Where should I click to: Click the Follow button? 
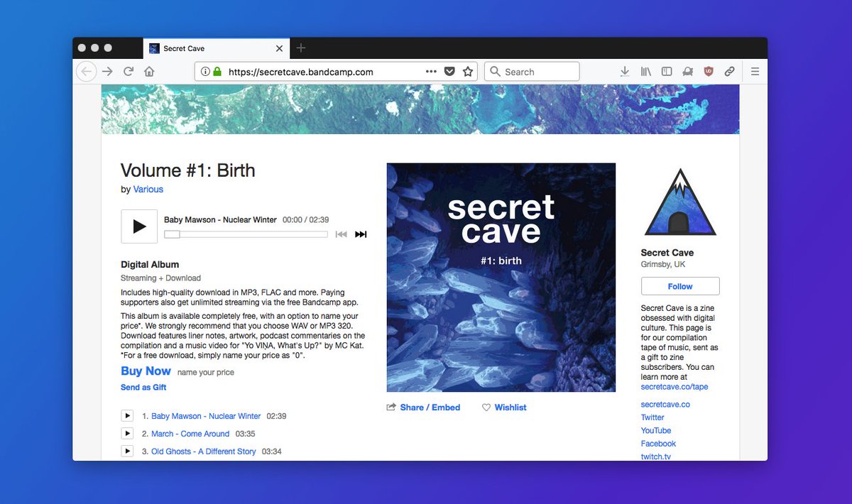[x=680, y=286]
